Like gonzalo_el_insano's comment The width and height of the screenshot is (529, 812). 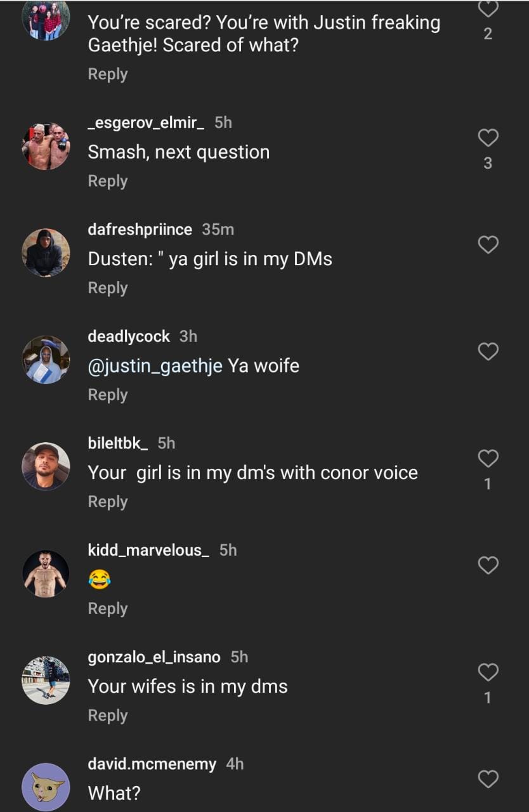pos(488,671)
